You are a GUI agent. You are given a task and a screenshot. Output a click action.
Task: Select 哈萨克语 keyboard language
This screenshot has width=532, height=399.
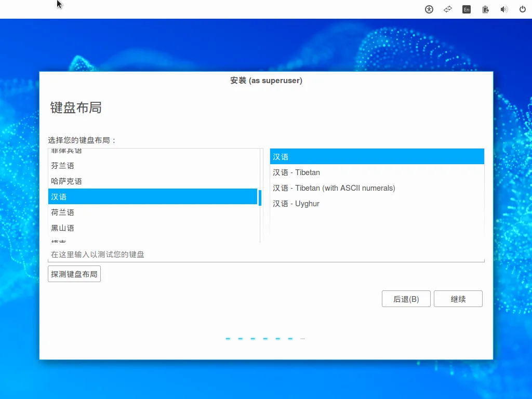point(66,181)
